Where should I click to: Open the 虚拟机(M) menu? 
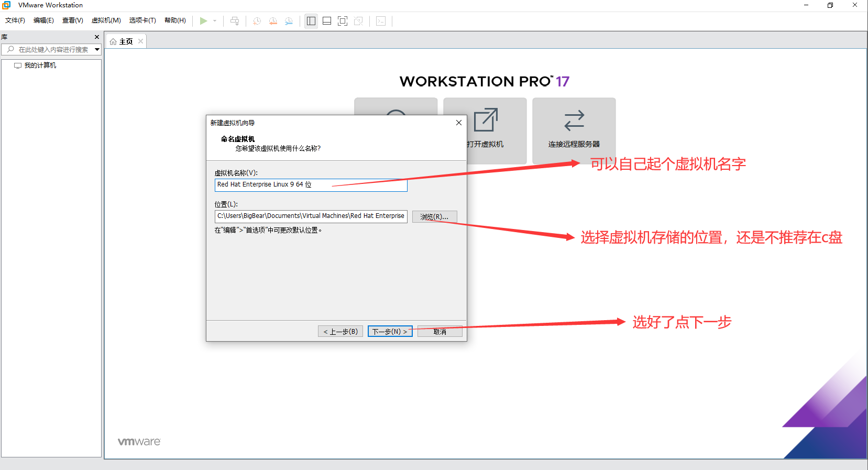106,20
